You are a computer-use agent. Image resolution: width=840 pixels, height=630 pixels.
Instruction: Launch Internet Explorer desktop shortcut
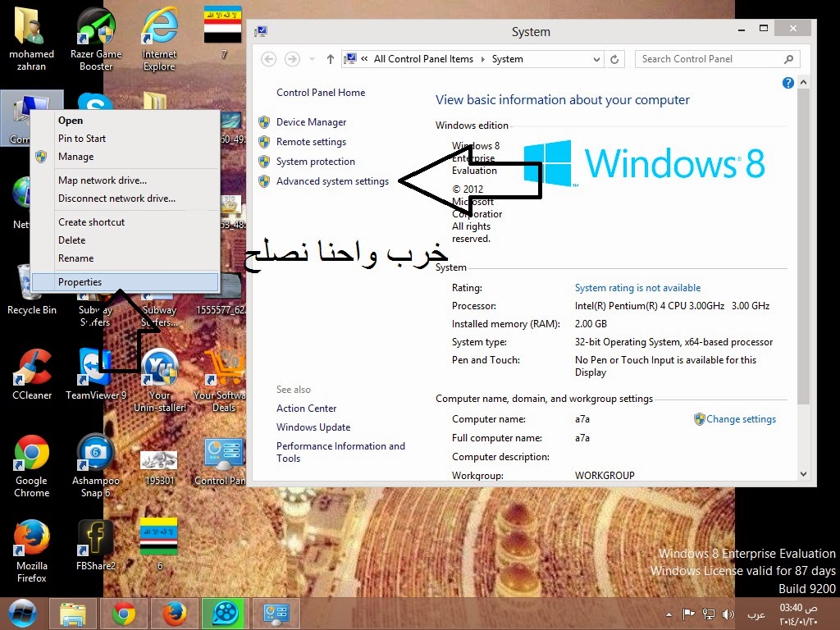pos(159,38)
